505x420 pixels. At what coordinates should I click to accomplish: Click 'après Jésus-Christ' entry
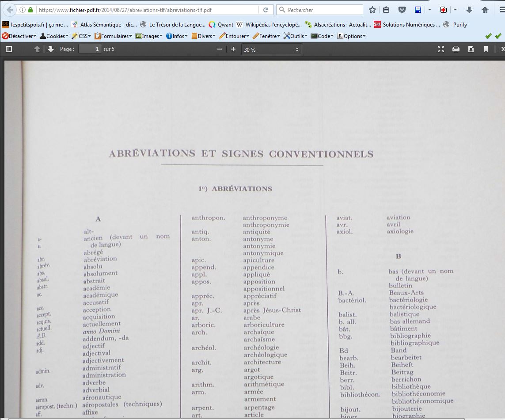pyautogui.click(x=272, y=310)
